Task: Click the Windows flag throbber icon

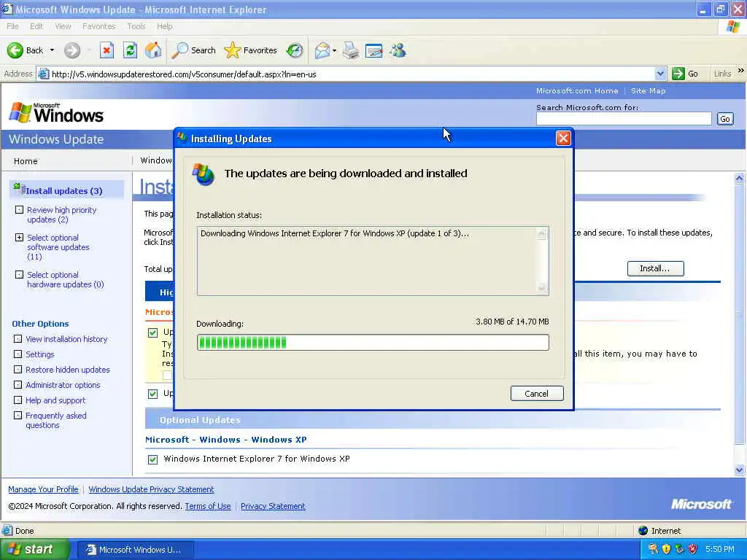Action: tap(733, 27)
